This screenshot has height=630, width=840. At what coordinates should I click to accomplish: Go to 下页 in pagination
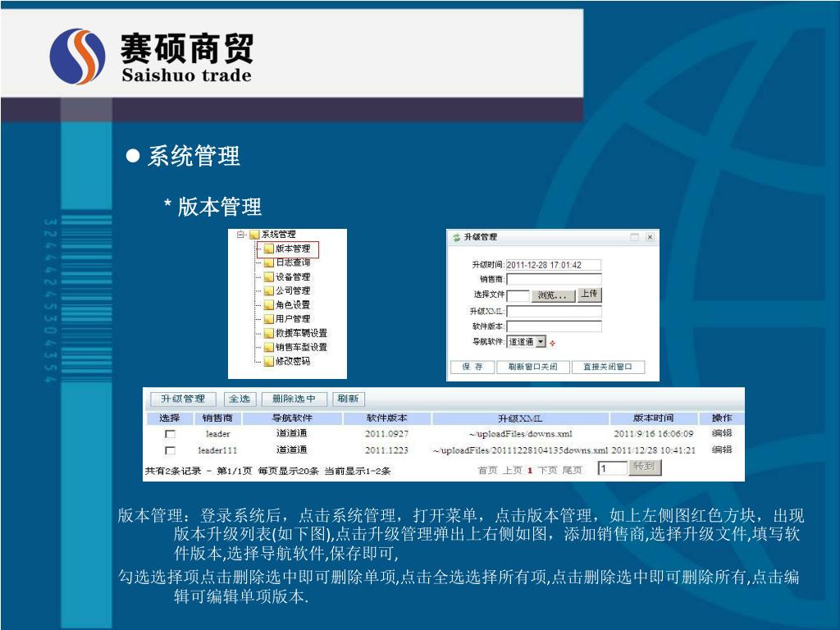click(547, 470)
